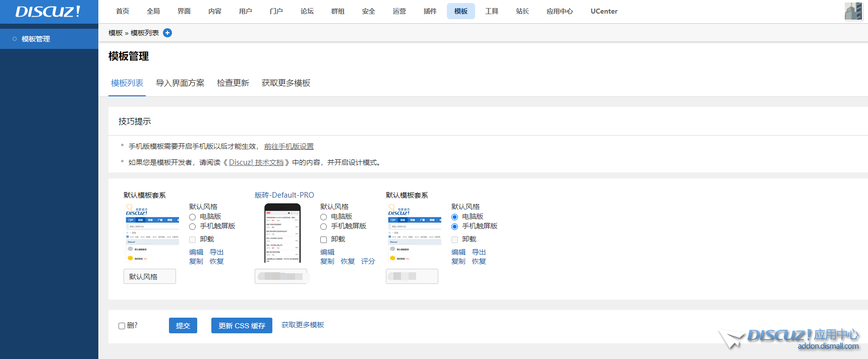Toggle 卸载 checkbox on third template

click(x=454, y=240)
